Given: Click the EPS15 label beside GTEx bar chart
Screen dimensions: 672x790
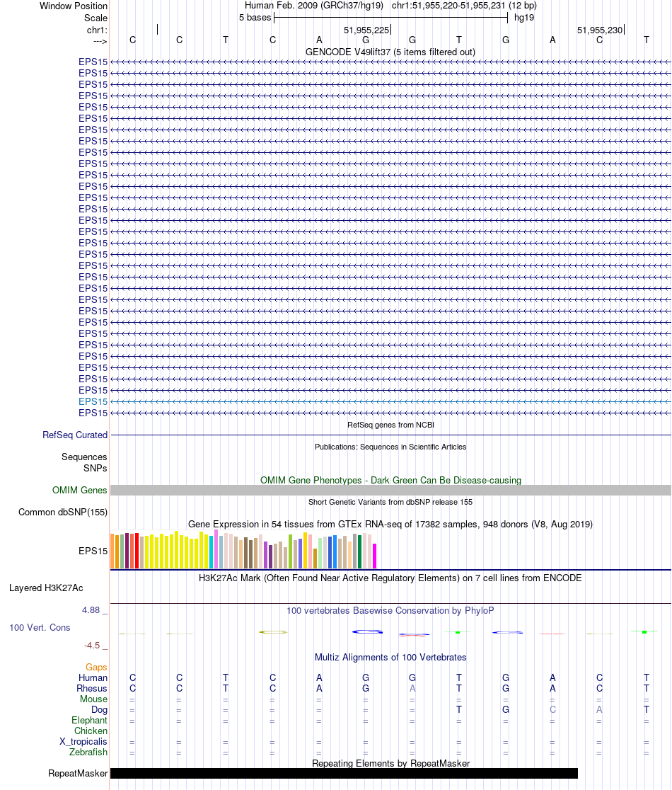Looking at the screenshot, I should click(x=93, y=551).
